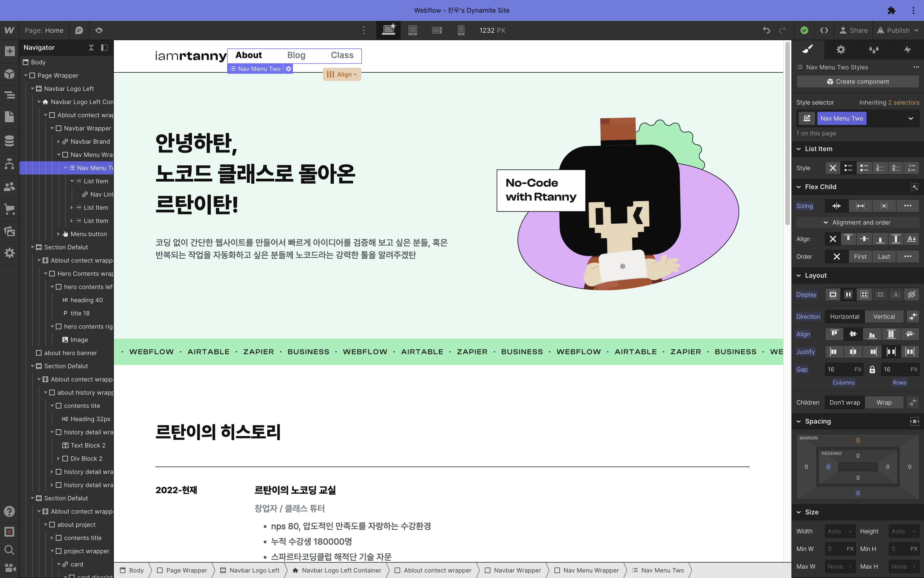Image resolution: width=924 pixels, height=578 pixels.
Task: Click the Nav Menu Two class chip
Action: click(842, 119)
